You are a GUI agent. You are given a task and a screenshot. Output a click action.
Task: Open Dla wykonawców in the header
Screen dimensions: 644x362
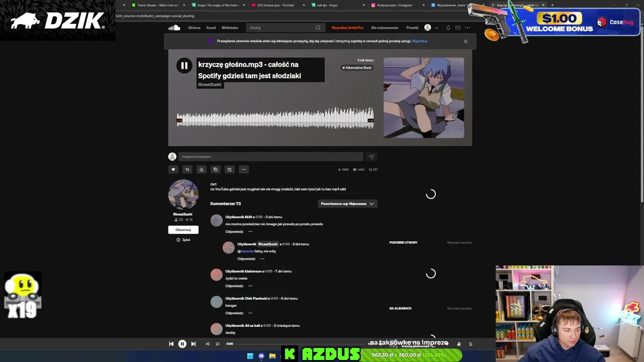coord(385,28)
